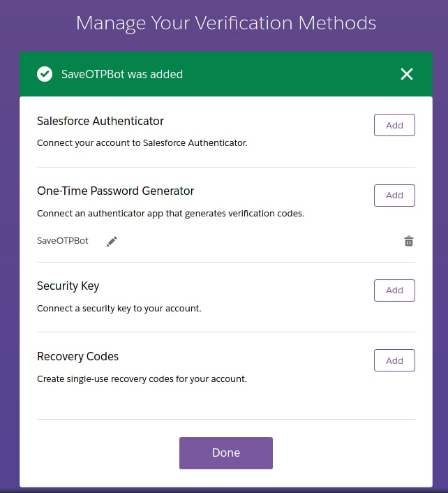This screenshot has height=493, width=448.
Task: Click the pencil icon to rename SaveOTPBot
Action: click(x=112, y=241)
